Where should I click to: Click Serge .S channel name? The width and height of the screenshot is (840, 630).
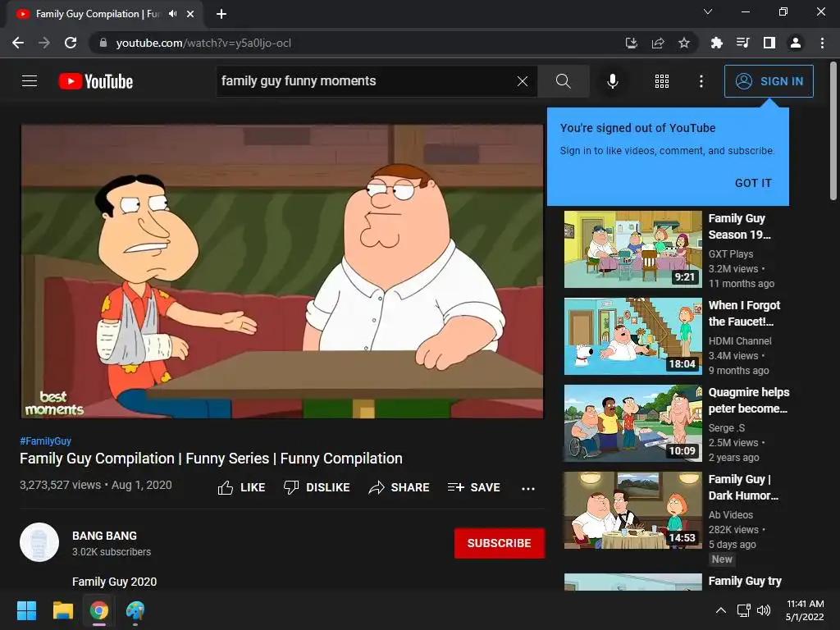tap(727, 427)
